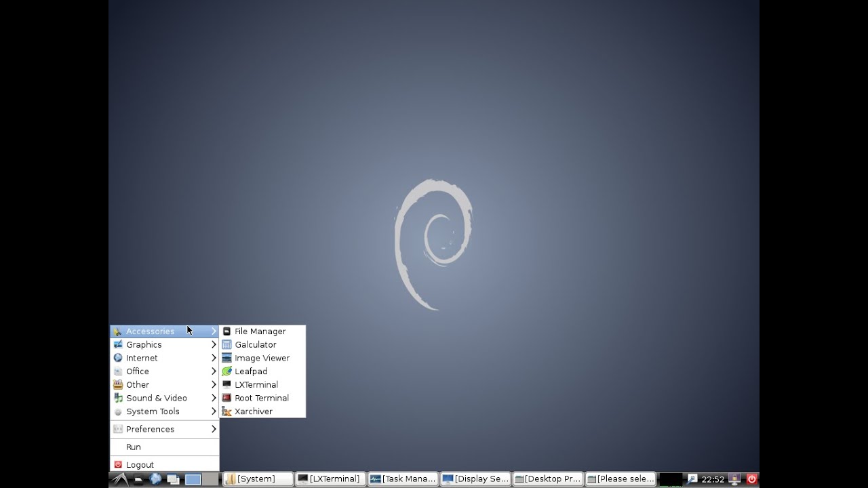Click the red power logout icon in the tray
Viewport: 868px width, 488px height.
(x=751, y=479)
